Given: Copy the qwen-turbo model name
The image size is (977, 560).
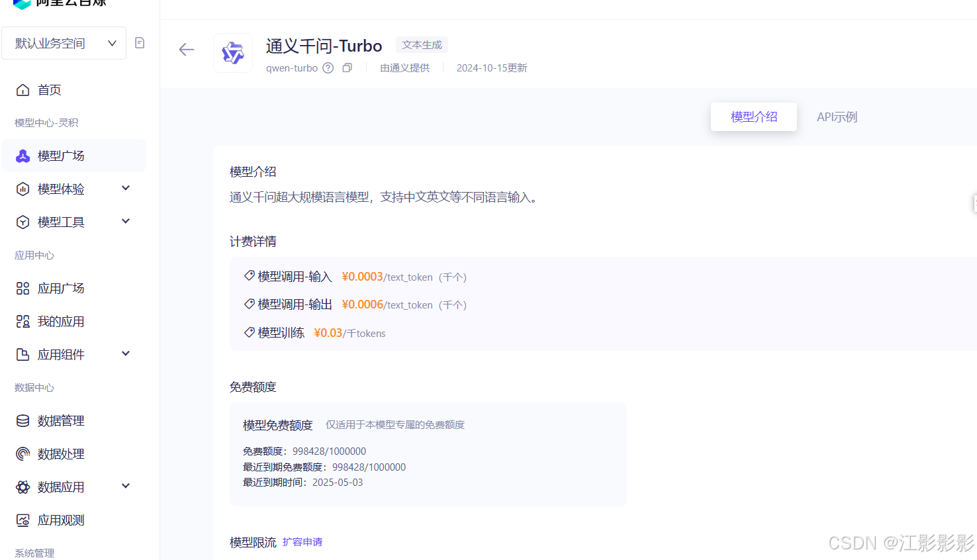Looking at the screenshot, I should [347, 68].
